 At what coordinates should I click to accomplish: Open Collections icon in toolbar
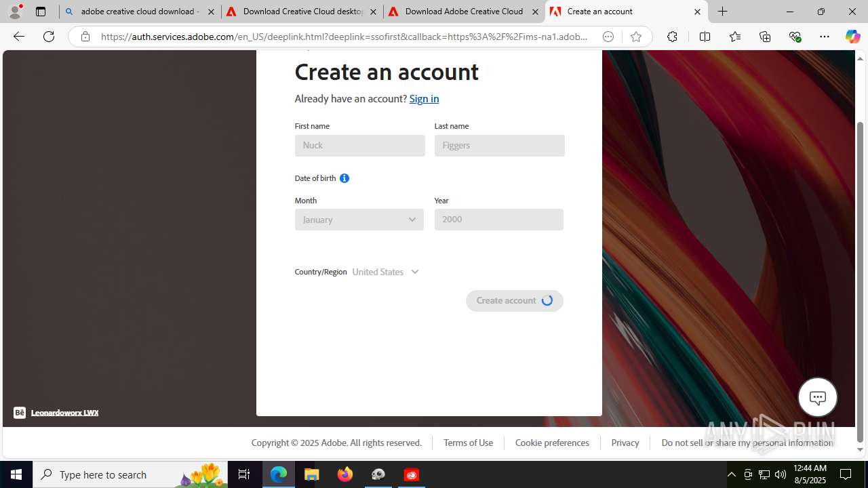point(765,37)
